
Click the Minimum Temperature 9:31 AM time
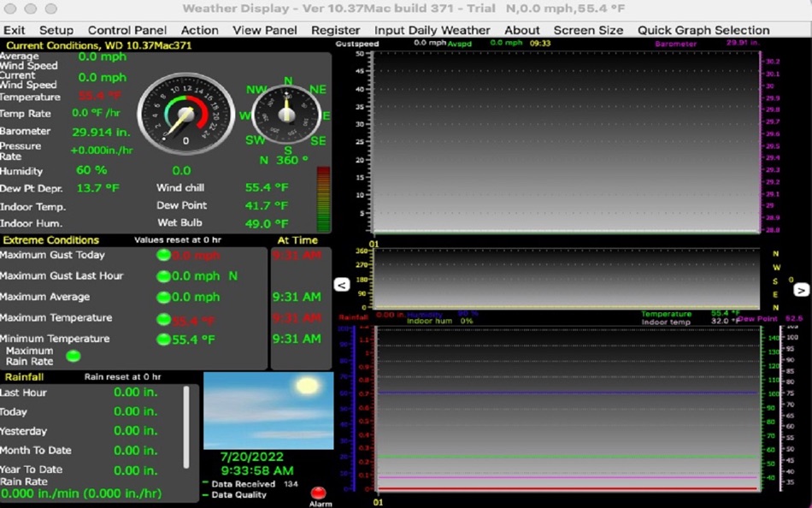coord(297,339)
